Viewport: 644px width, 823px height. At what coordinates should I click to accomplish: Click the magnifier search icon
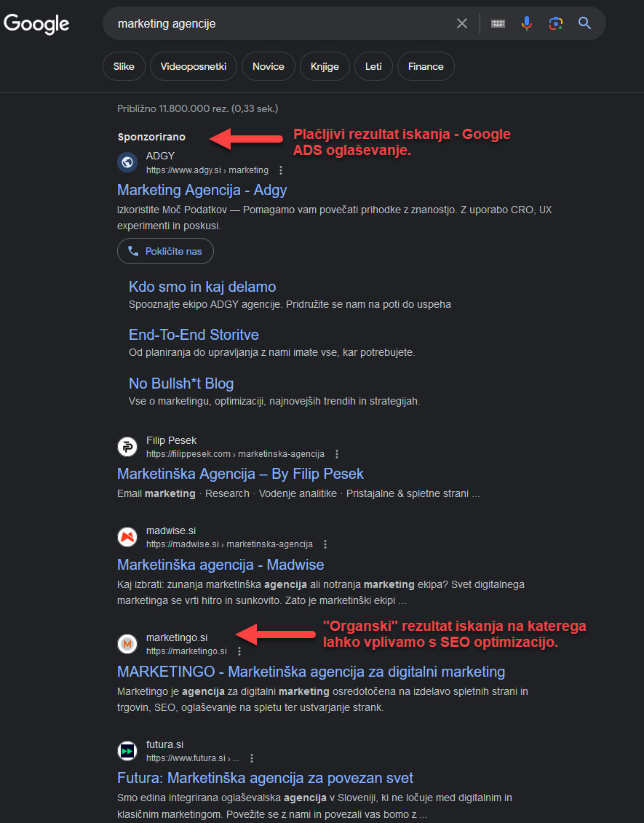[x=584, y=23]
